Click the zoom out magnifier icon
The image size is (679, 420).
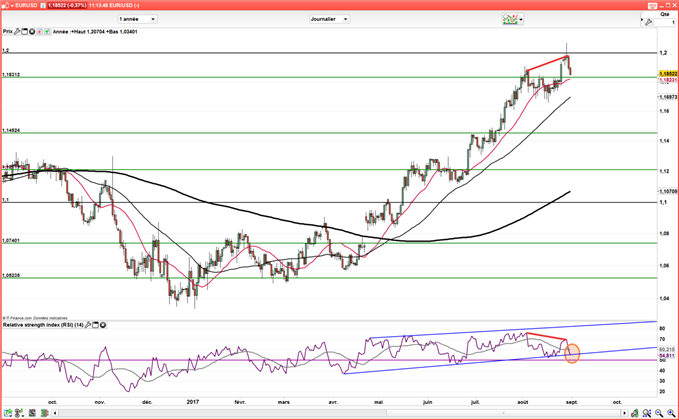coord(659,413)
